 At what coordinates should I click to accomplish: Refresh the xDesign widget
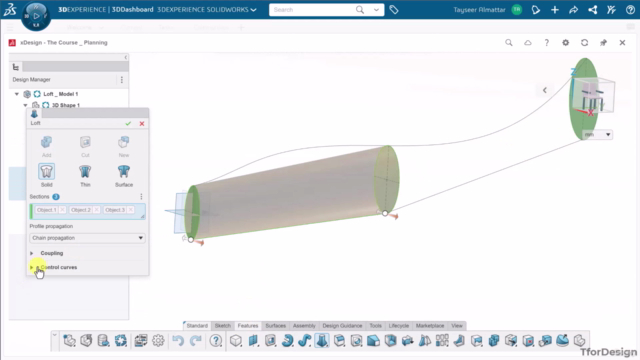pyautogui.click(x=584, y=42)
